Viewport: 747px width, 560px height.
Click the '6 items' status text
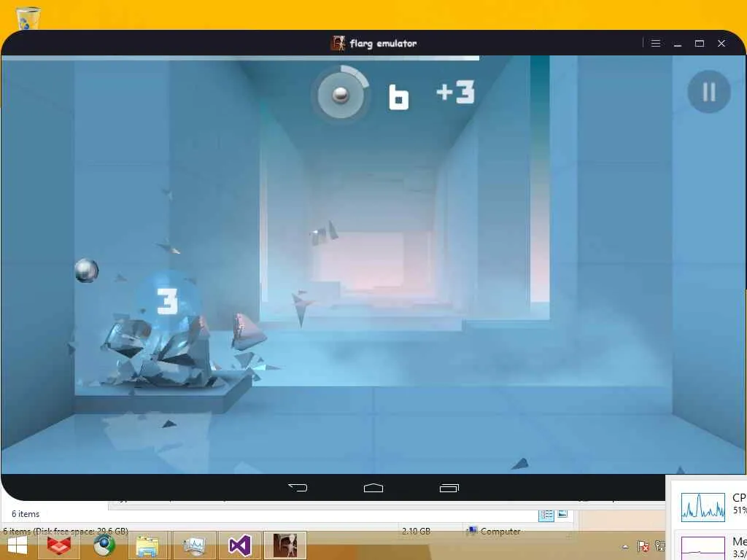[26, 514]
